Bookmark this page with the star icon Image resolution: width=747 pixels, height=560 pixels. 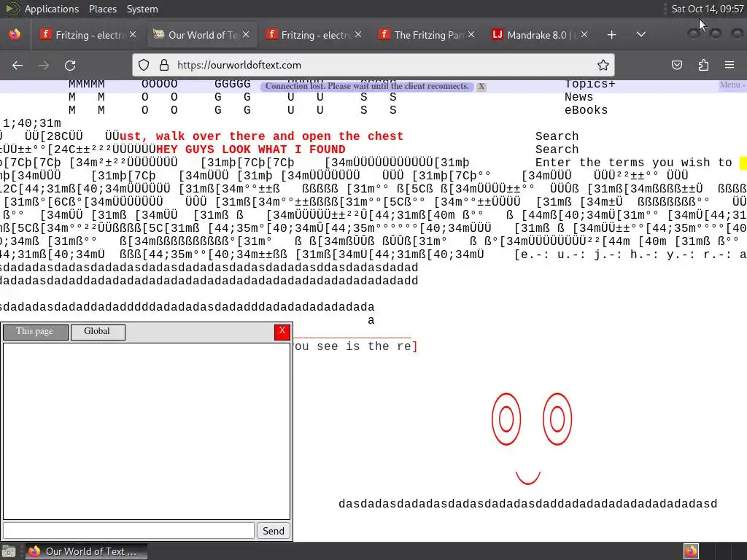point(603,65)
